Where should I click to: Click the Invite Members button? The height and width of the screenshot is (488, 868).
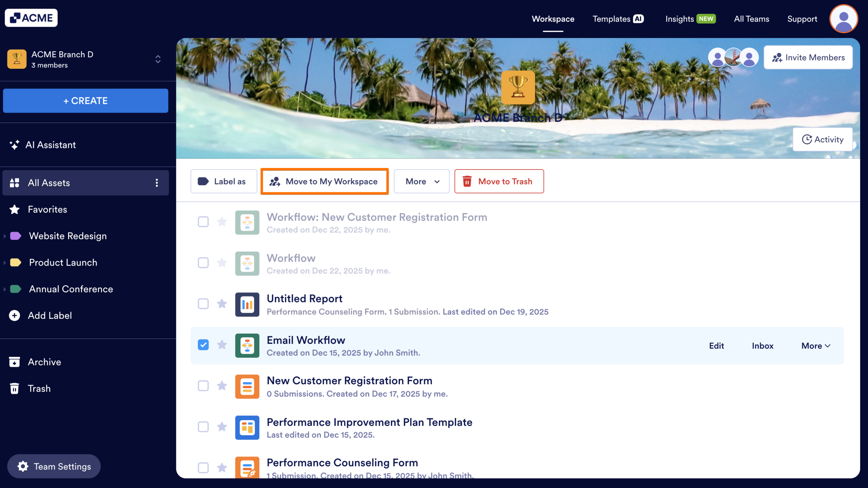coord(808,57)
